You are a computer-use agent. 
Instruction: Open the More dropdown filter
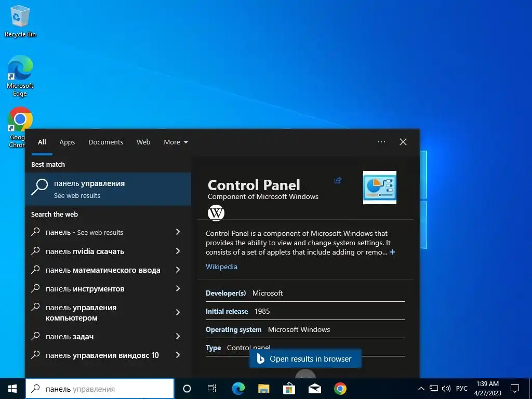point(176,142)
